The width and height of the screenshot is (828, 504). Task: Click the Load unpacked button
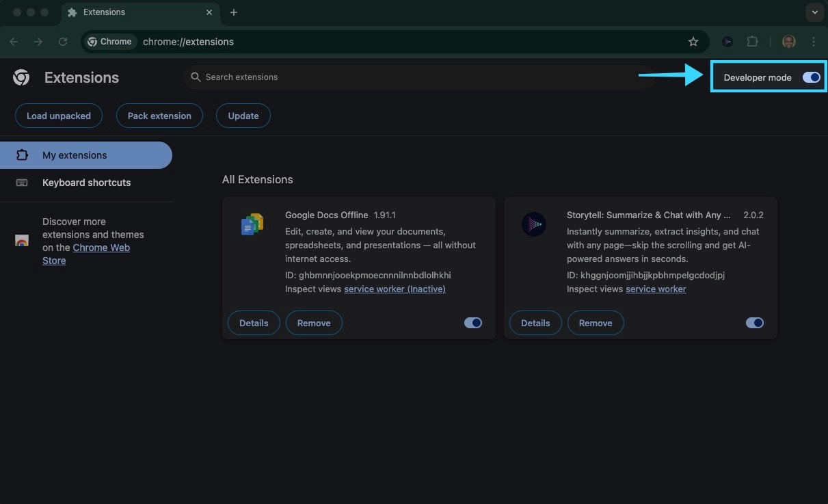(59, 116)
